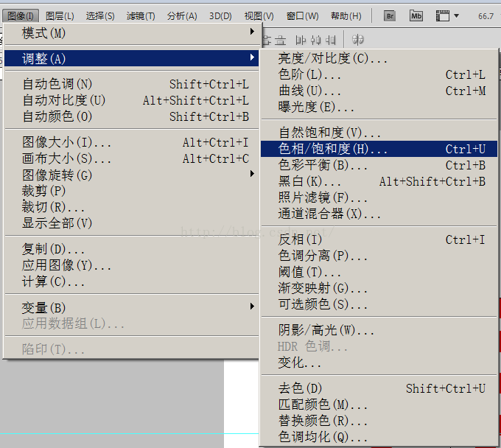Choose 裁剪(P) command
Viewport: 501px width, 448px height.
(132, 191)
